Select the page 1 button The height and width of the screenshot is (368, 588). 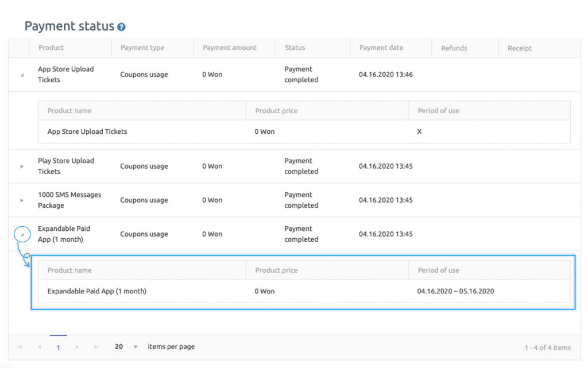click(58, 347)
